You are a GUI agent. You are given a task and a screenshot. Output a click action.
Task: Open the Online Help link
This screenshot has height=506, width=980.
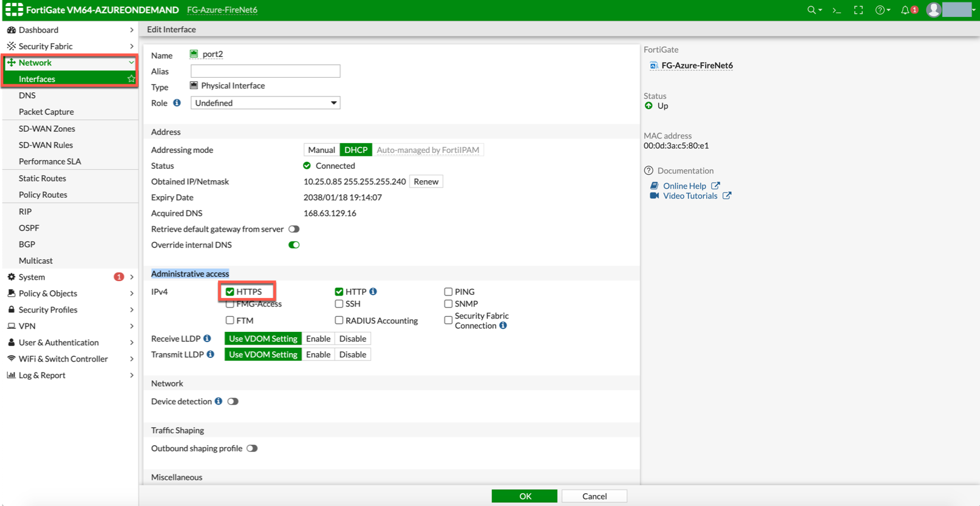(684, 186)
